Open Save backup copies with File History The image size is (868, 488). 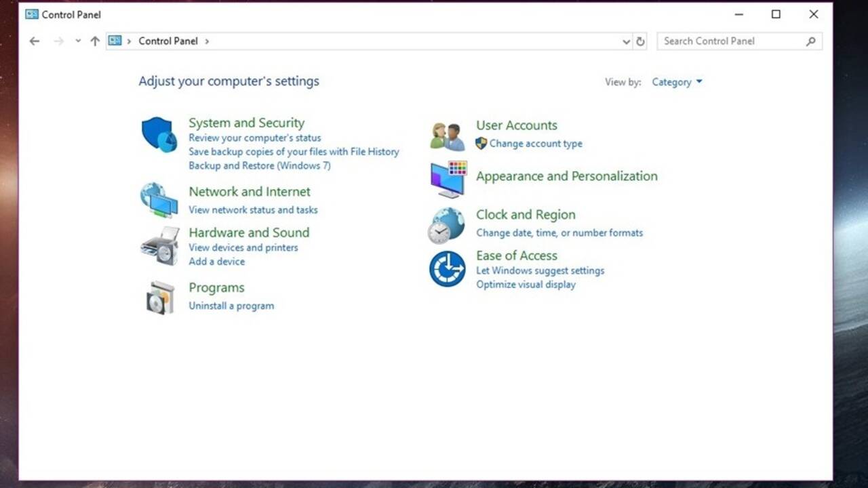click(294, 152)
